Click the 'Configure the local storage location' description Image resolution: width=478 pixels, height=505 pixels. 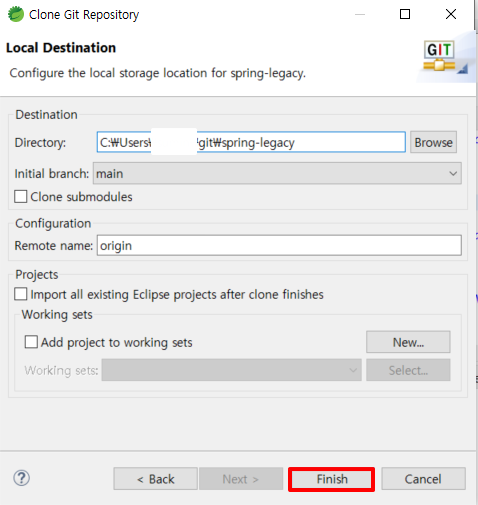(x=158, y=73)
